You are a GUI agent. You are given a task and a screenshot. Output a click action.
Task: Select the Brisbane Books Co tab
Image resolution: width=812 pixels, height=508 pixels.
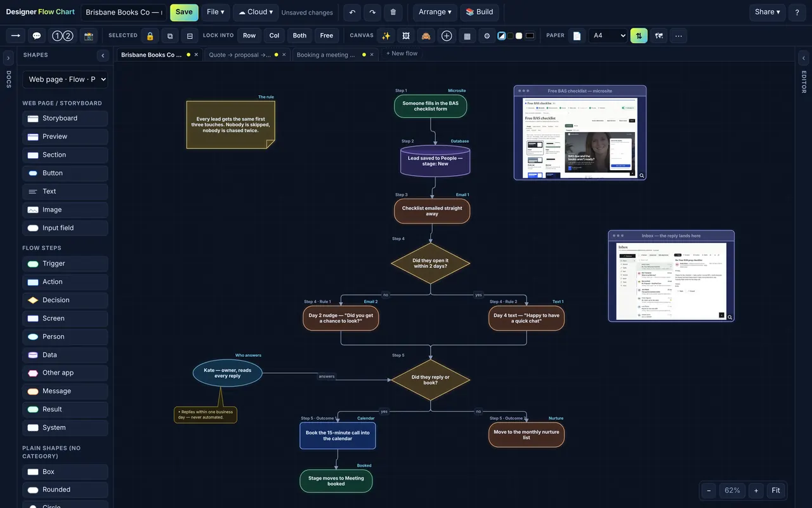pyautogui.click(x=160, y=55)
